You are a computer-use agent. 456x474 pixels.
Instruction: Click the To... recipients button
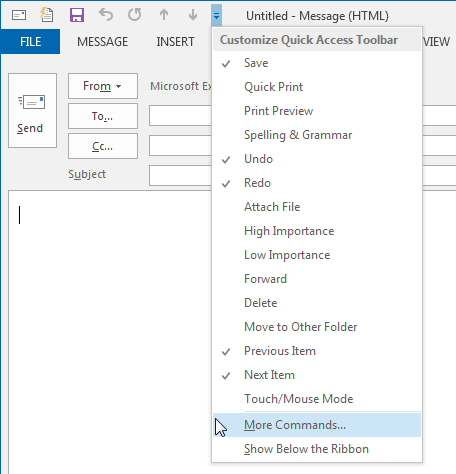[103, 116]
